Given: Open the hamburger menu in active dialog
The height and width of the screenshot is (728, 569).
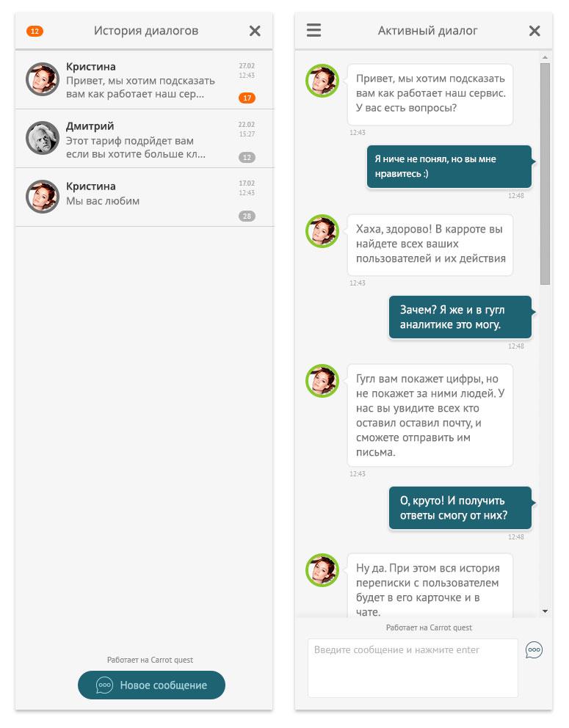Looking at the screenshot, I should click(314, 30).
